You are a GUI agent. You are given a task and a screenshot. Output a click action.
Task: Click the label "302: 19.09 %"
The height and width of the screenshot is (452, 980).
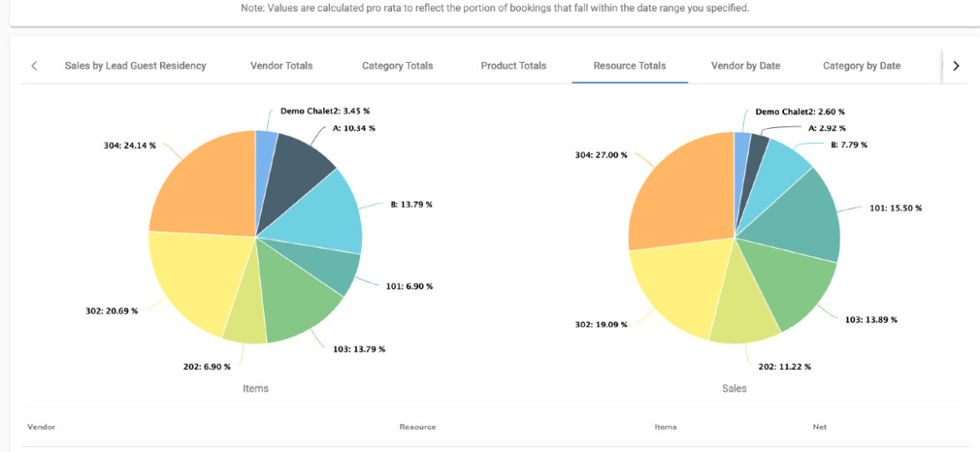tap(601, 325)
